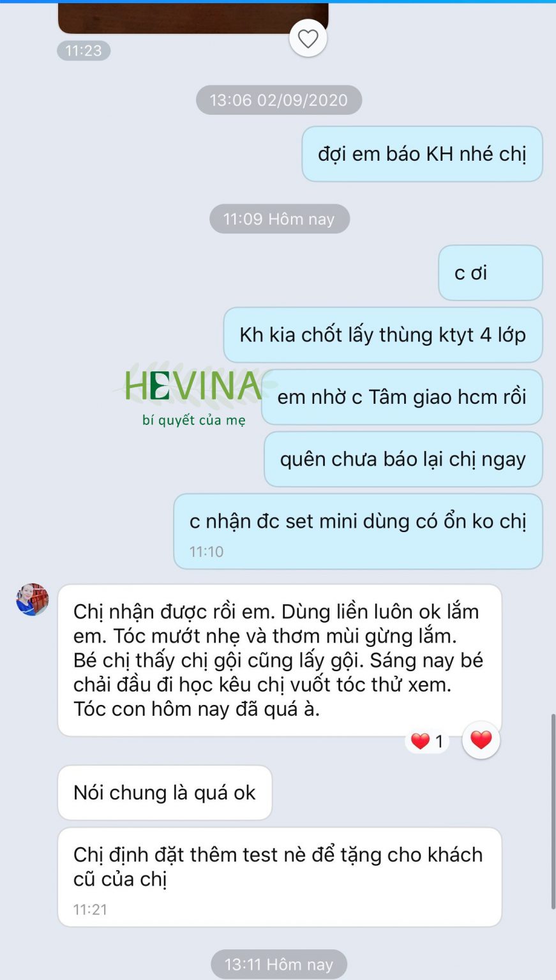Tap the 'Nói chung là quá ok' bubble
The image size is (556, 980).
coord(165,792)
